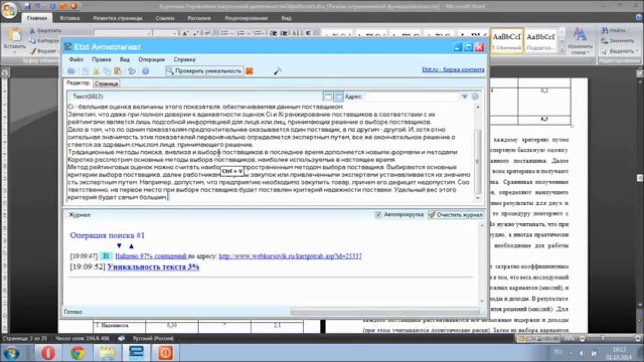Toggle the Автопрокрутка checkbox
The width and height of the screenshot is (644, 362).
point(379,215)
